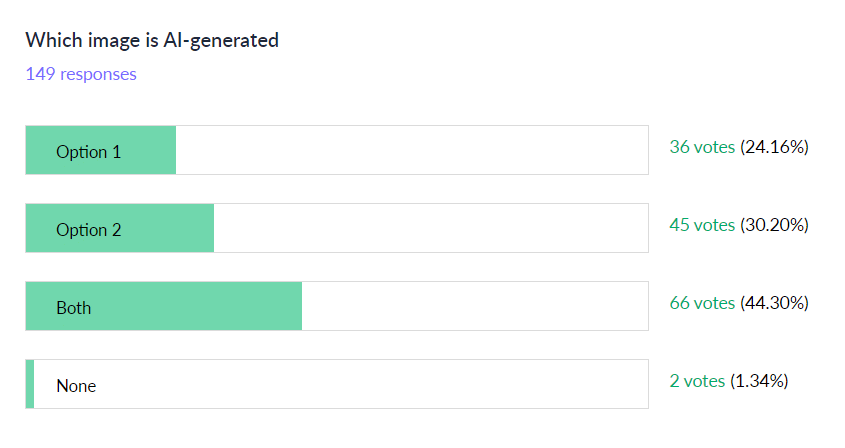Open the "2 votes" count
Screen dimensions: 845x448
(697, 381)
